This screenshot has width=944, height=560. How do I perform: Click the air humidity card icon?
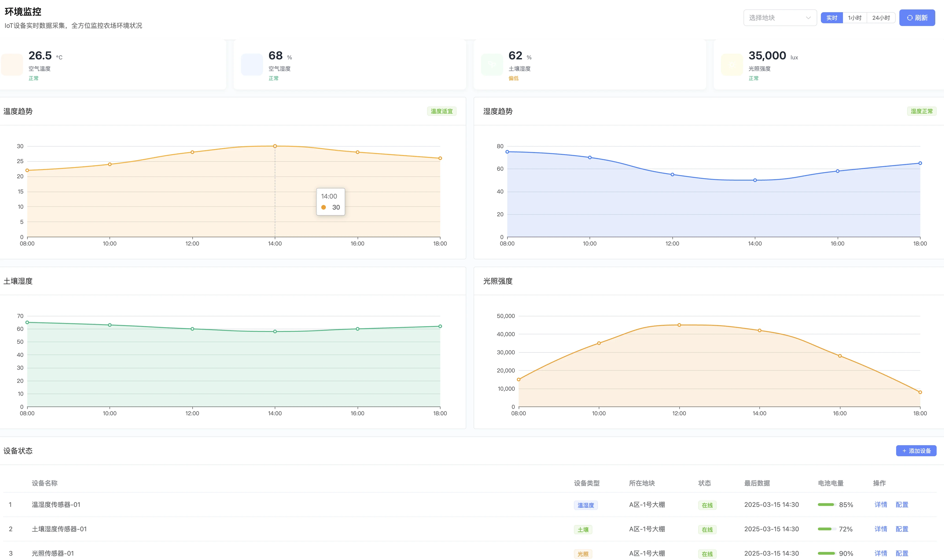[252, 64]
